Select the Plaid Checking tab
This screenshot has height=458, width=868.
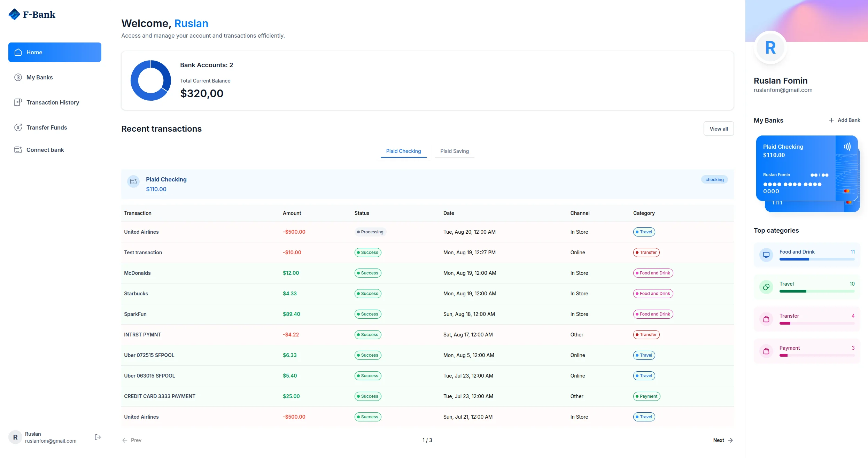(403, 151)
